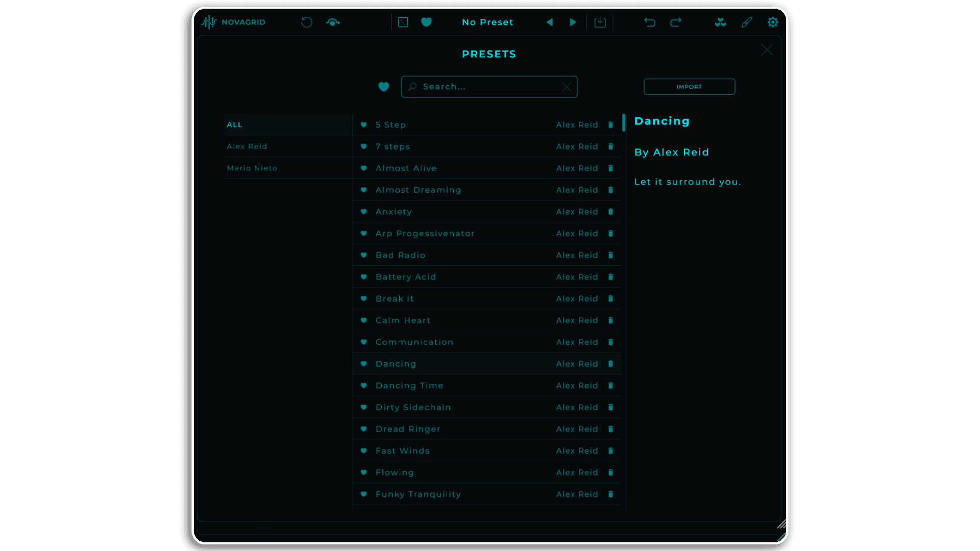Click the undo arrow icon
Screen dimensions: 980x551
coord(650,22)
